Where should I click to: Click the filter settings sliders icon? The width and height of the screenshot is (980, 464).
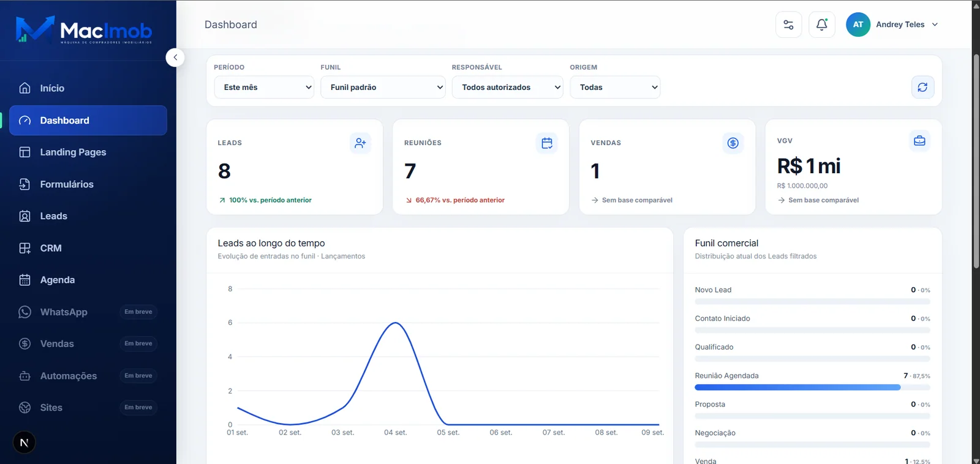[788, 25]
